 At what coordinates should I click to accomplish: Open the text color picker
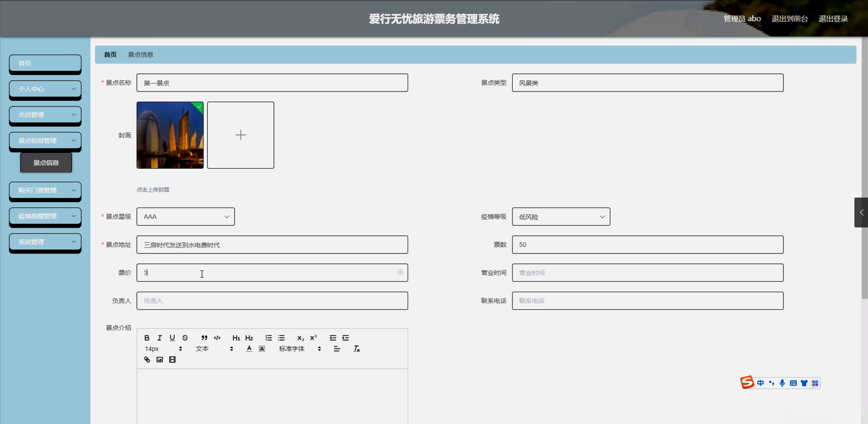click(x=249, y=349)
